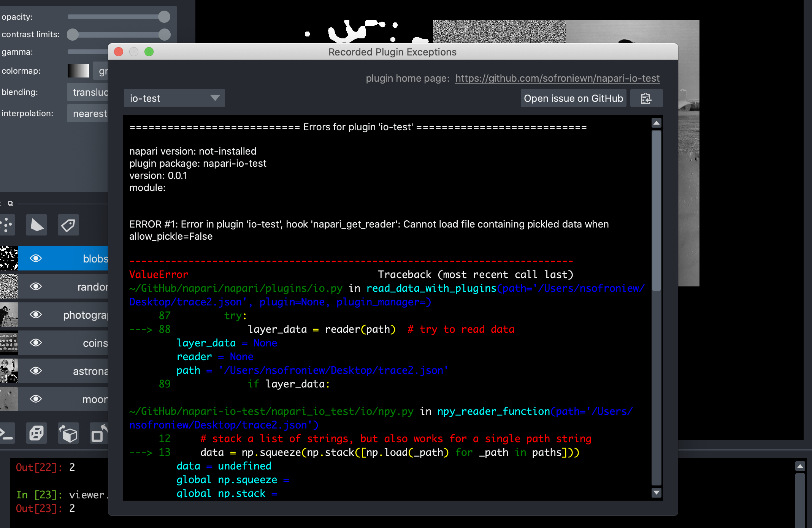Toggle 2D/3D view cube icon
812x528 pixels.
(x=36, y=433)
